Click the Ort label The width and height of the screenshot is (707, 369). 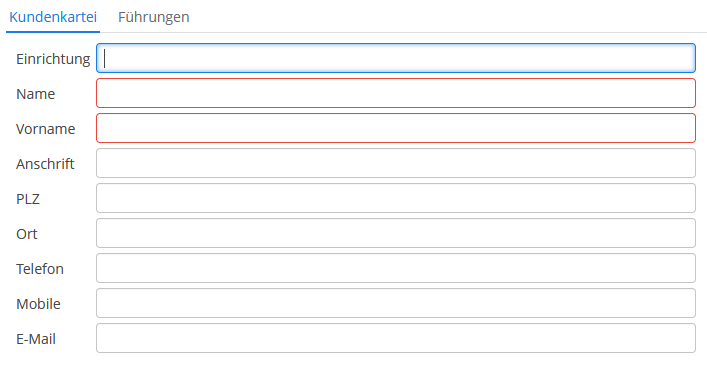tap(27, 234)
